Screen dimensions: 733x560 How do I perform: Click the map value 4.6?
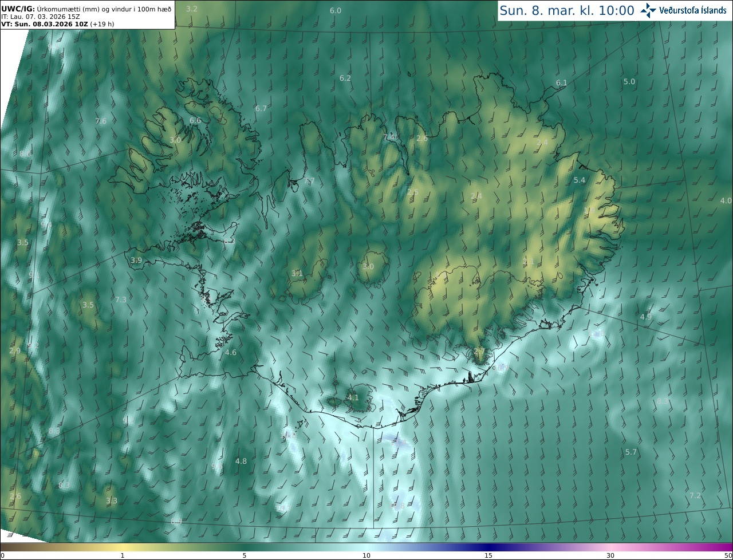[231, 353]
